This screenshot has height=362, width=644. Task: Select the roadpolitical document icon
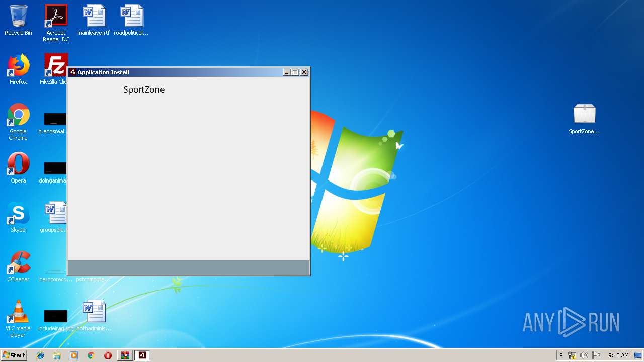[x=131, y=20]
